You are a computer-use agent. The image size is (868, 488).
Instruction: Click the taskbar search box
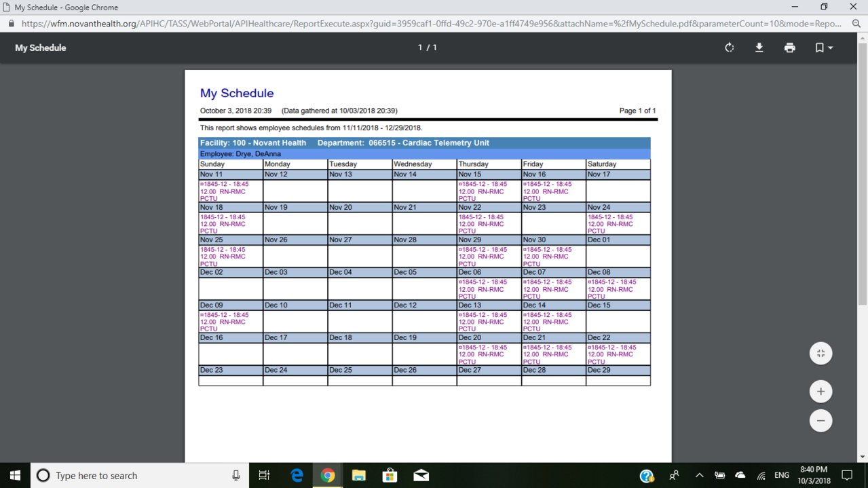(x=140, y=475)
